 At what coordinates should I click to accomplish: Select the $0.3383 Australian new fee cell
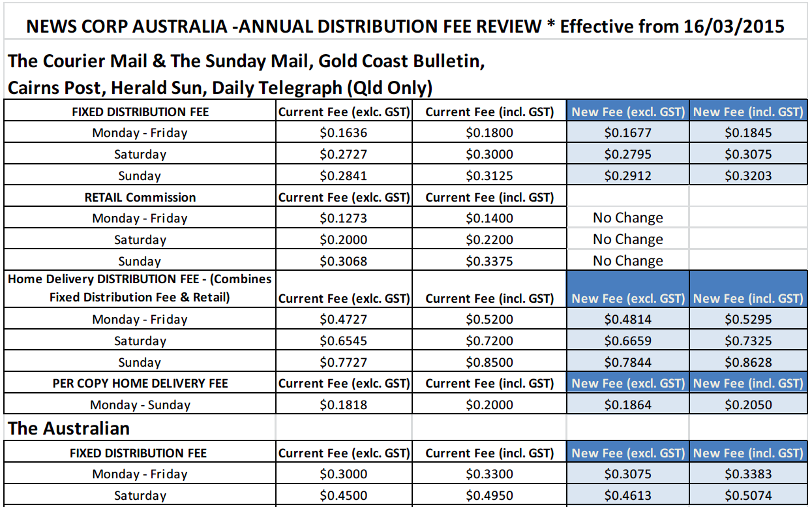click(x=747, y=474)
